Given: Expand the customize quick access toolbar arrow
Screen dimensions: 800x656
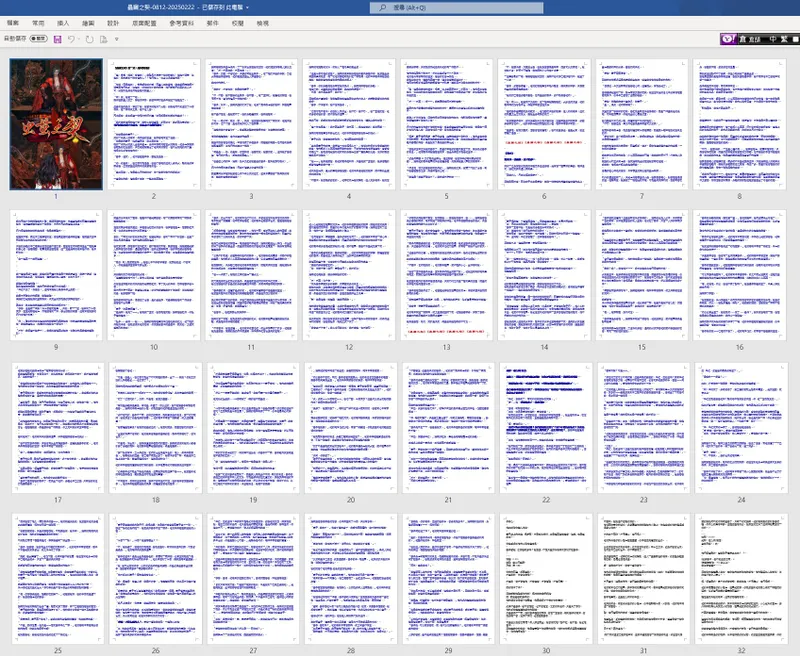Looking at the screenshot, I should [117, 39].
